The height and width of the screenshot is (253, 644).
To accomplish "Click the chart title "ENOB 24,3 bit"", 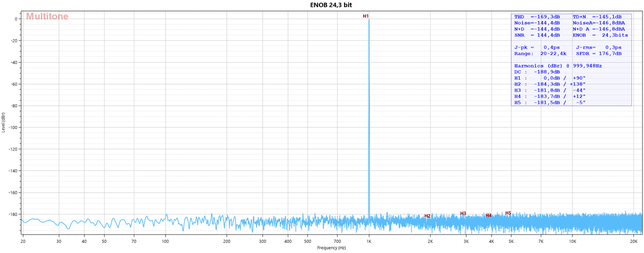I will 331,5.
